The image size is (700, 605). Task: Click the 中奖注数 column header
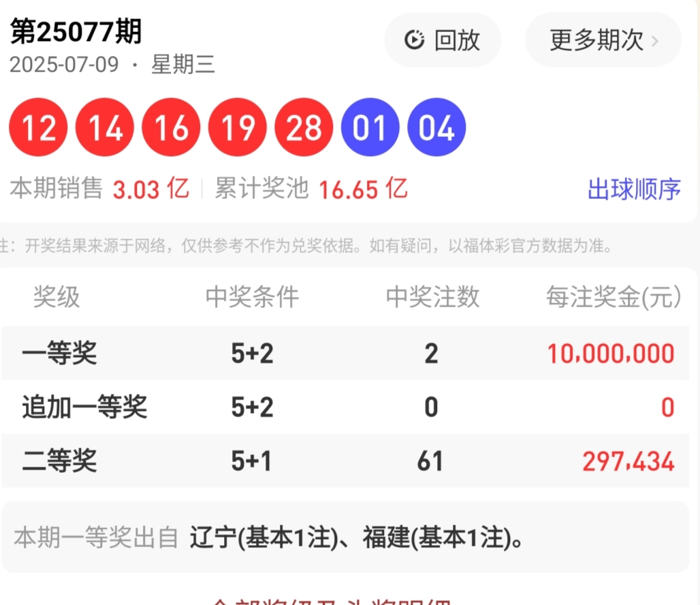click(x=432, y=296)
